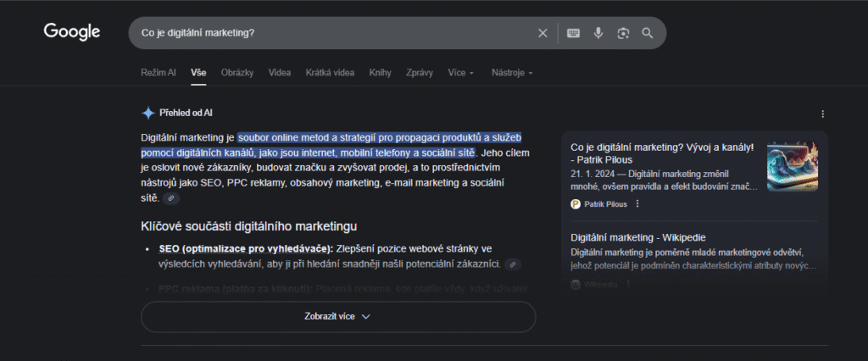Click the magnifying glass search icon

point(648,33)
